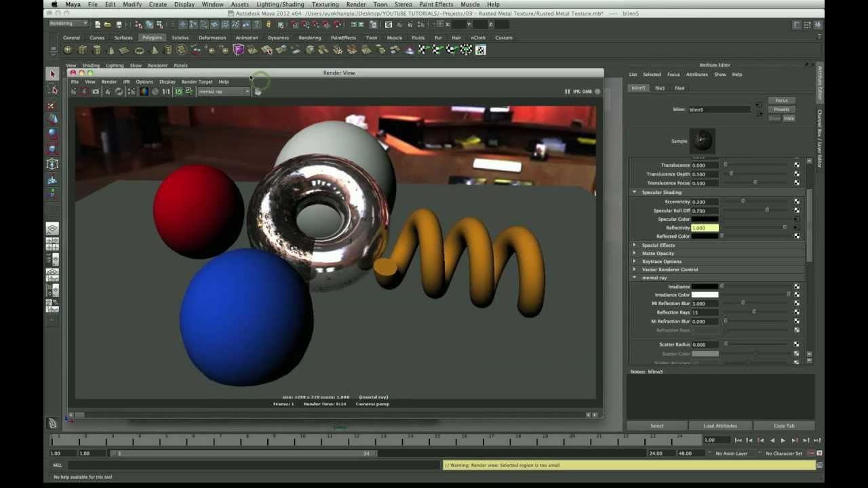This screenshot has height=488, width=868.
Task: Open the Rendering menu set dropdown
Action: click(68, 24)
